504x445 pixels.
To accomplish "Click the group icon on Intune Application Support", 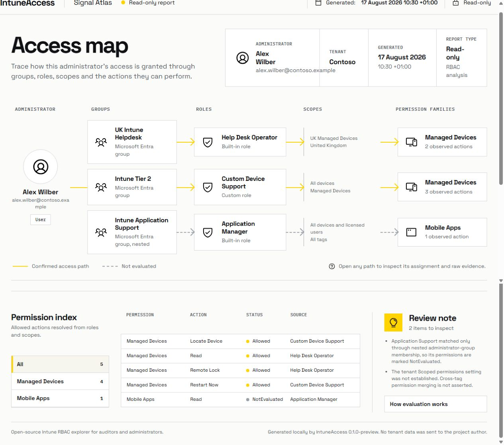I will coord(101,232).
